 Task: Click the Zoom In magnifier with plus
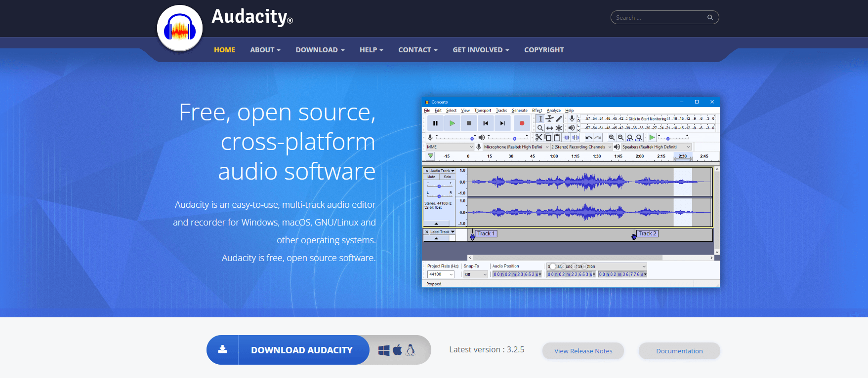pos(612,138)
